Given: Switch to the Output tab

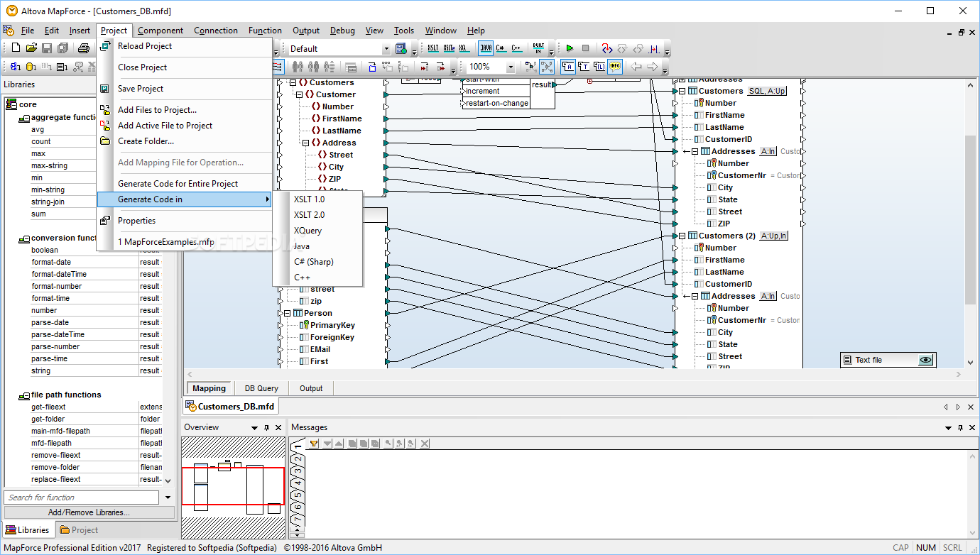Looking at the screenshot, I should [311, 388].
